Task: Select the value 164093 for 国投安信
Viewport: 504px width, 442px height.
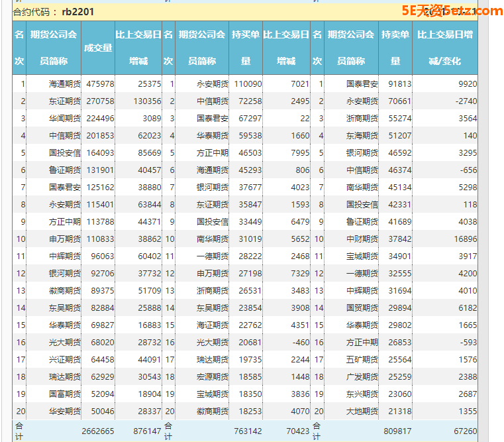Action: pyautogui.click(x=100, y=153)
